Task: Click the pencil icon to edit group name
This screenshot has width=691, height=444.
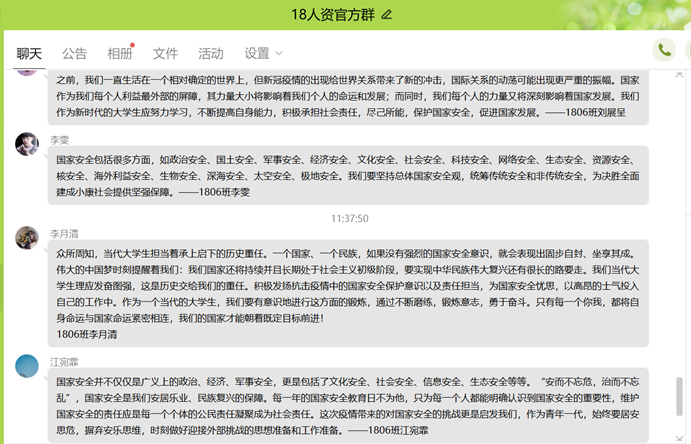Action: [388, 15]
